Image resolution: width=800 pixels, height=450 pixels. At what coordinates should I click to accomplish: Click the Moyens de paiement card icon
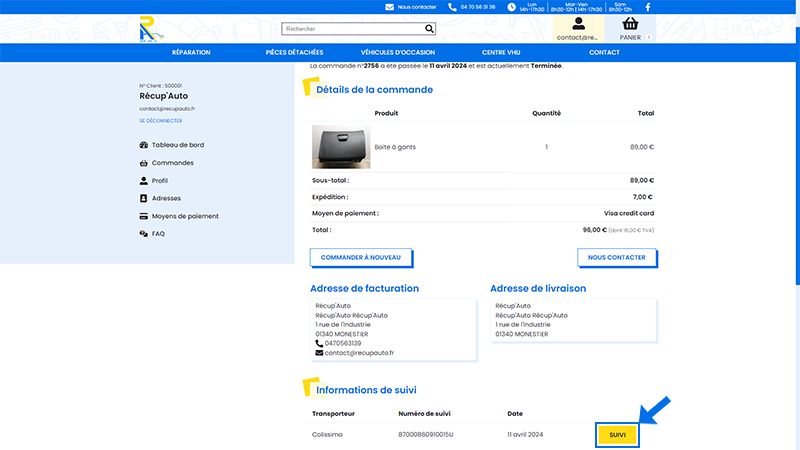coord(143,216)
